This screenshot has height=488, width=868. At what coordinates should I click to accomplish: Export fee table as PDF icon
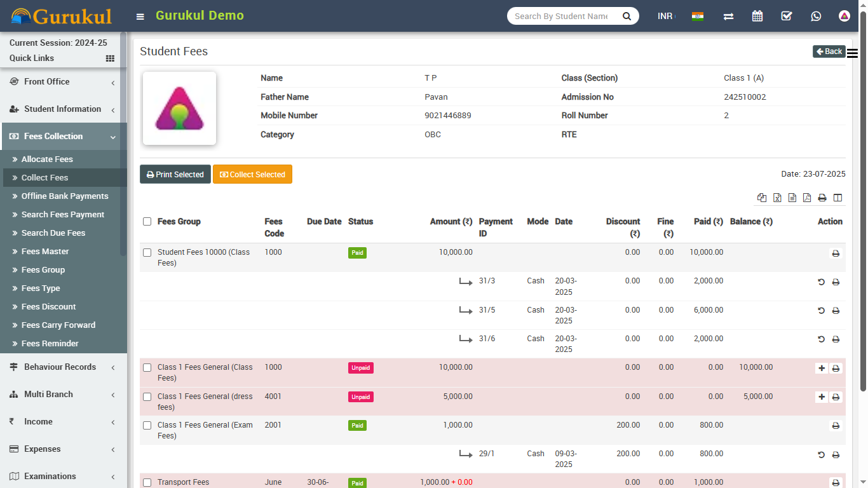click(807, 198)
